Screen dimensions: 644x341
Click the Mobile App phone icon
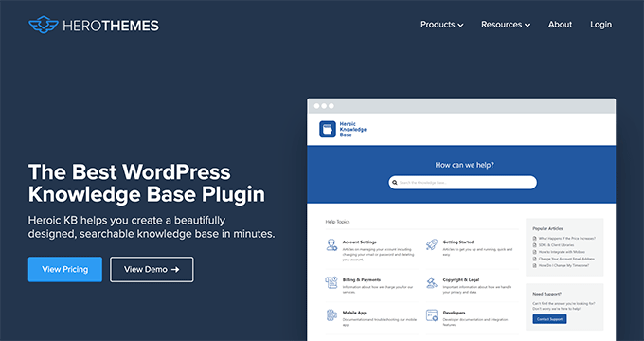coord(331,315)
